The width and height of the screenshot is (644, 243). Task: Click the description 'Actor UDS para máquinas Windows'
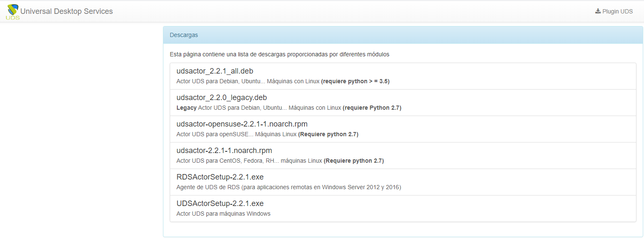(x=223, y=214)
